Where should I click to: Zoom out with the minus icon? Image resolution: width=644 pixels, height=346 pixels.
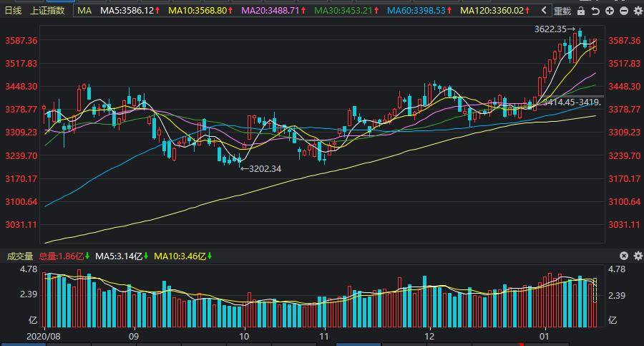[623, 11]
